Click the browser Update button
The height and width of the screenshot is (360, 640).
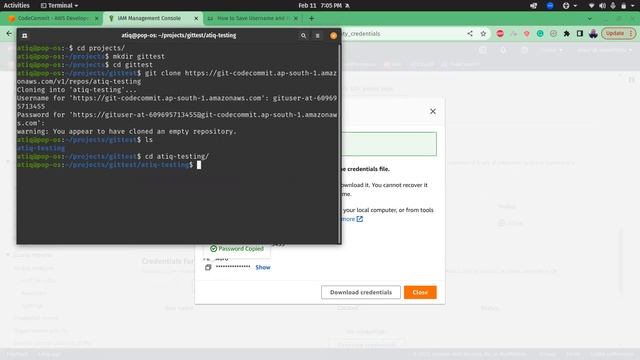[618, 33]
